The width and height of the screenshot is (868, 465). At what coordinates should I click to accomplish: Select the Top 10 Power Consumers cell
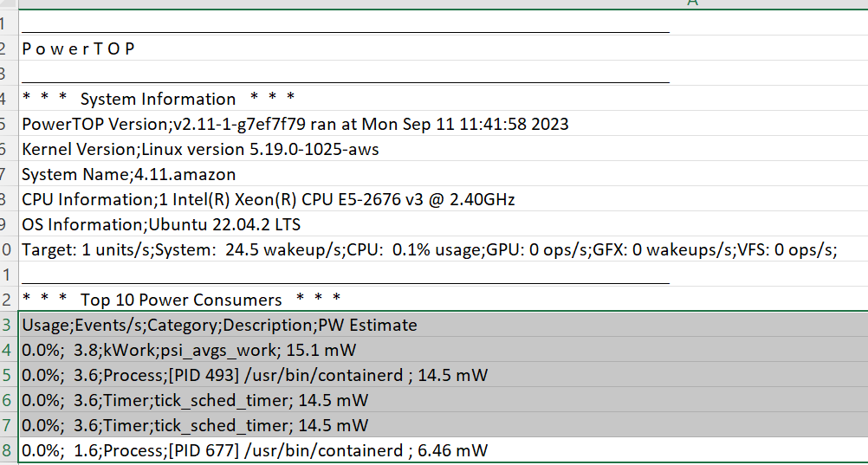181,300
